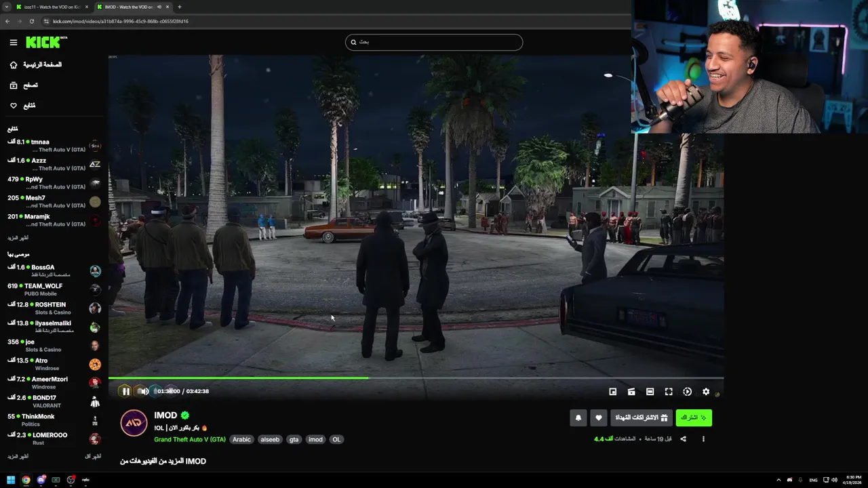The width and height of the screenshot is (868, 488).
Task: Select the OL tag
Action: click(x=336, y=439)
